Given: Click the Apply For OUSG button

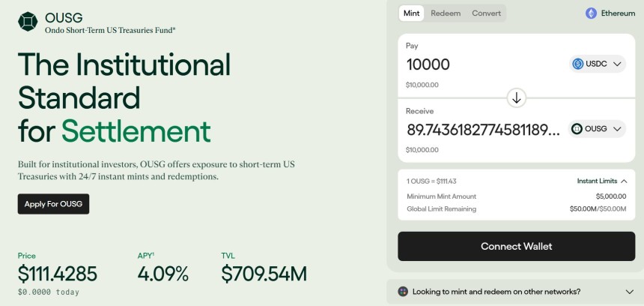Looking at the screenshot, I should point(53,204).
